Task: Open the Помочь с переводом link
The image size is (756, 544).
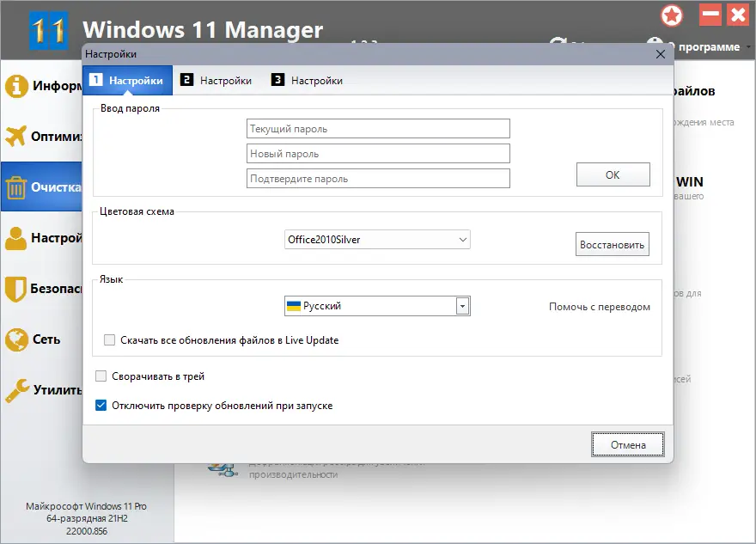Action: click(x=600, y=307)
